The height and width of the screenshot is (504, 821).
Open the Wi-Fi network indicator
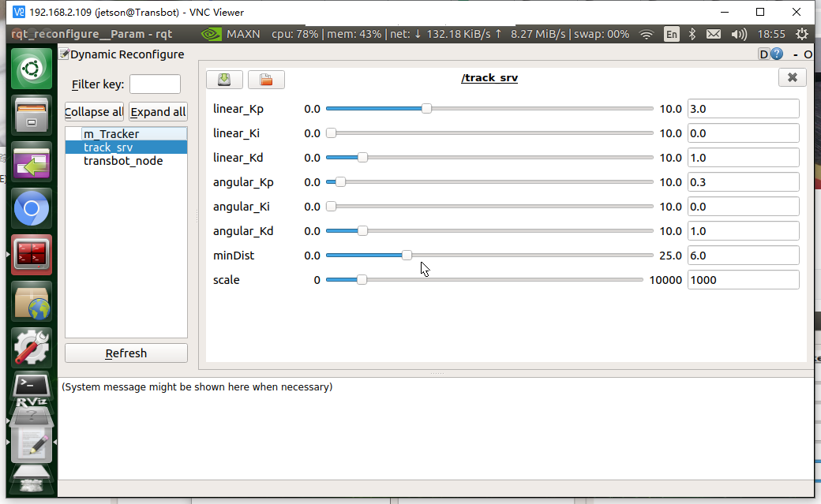(647, 35)
